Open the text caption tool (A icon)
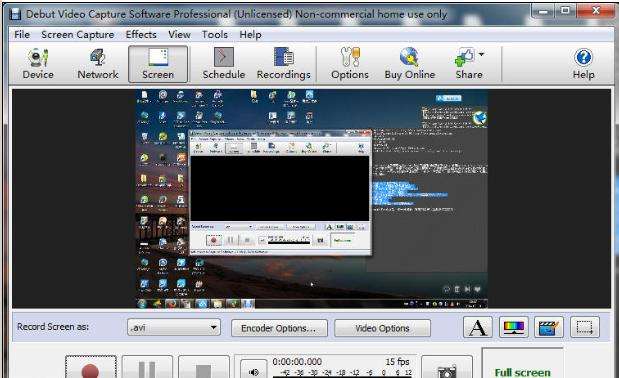Screen dimensions: 619x378 478,327
